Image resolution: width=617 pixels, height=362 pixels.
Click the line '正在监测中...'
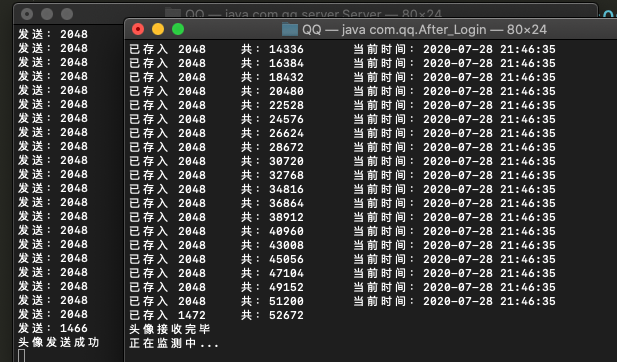coord(174,343)
